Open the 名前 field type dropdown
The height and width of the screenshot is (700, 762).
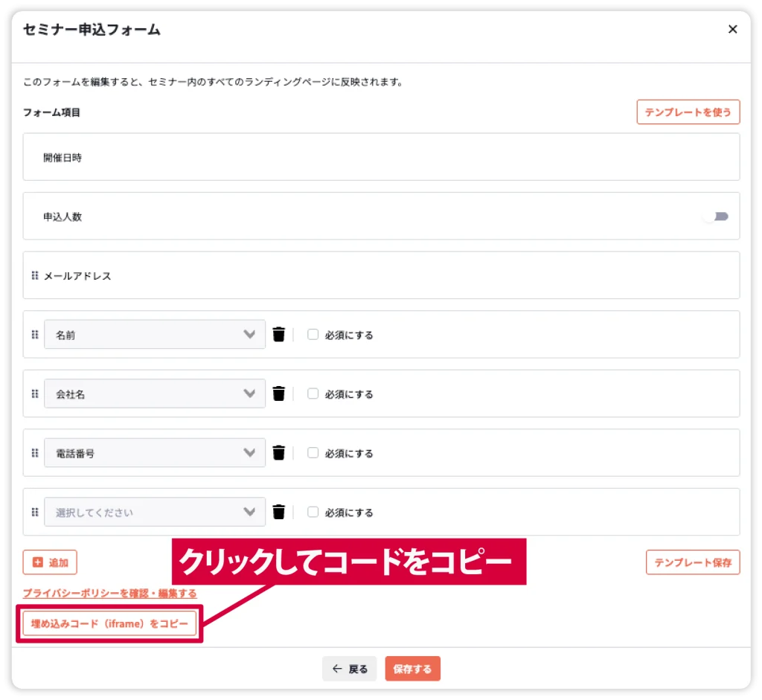coord(155,335)
